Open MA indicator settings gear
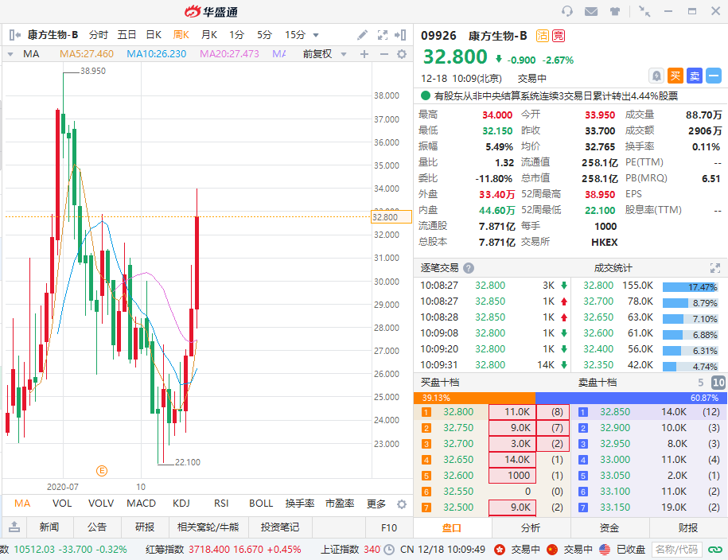Viewport: 728px width, 560px height. click(x=402, y=54)
